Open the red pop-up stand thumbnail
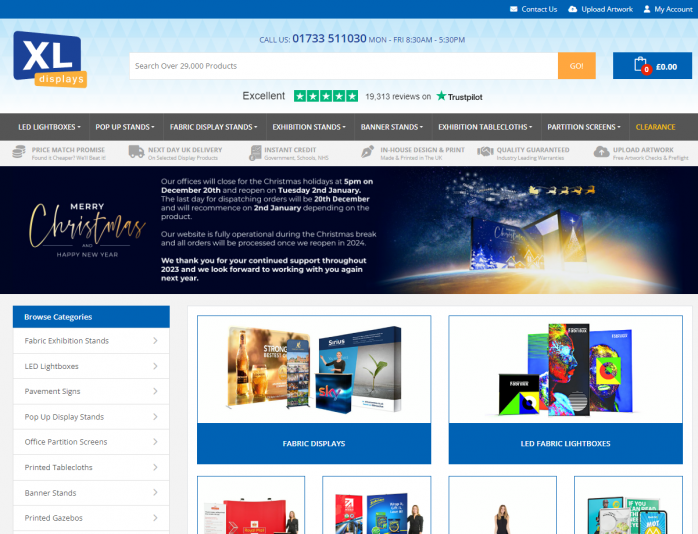698x534 pixels. pyautogui.click(x=251, y=506)
